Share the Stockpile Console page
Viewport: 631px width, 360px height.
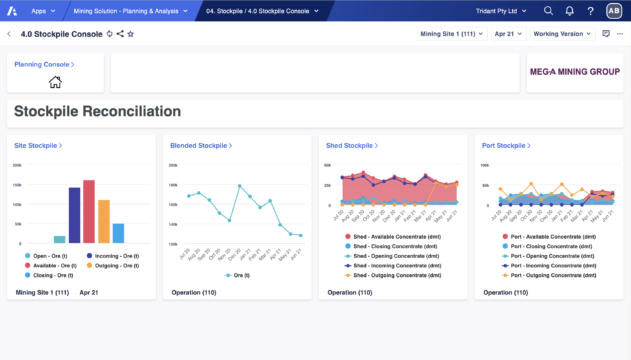click(x=120, y=34)
